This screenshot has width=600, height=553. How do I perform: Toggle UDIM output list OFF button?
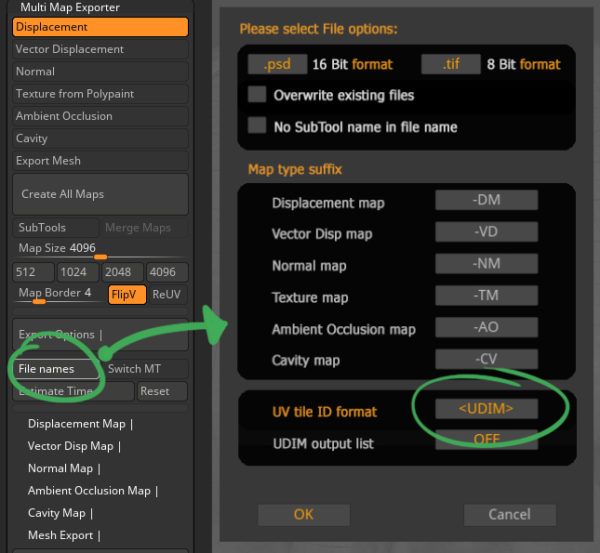[486, 439]
